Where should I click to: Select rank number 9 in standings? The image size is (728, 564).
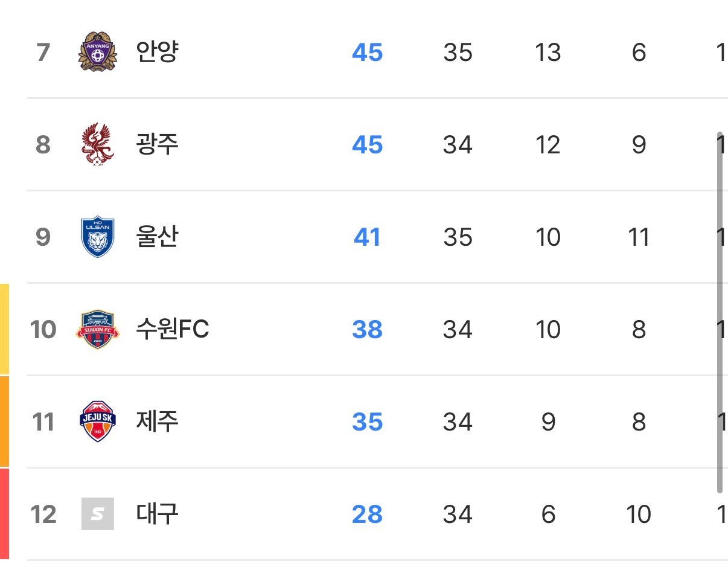coord(43,237)
